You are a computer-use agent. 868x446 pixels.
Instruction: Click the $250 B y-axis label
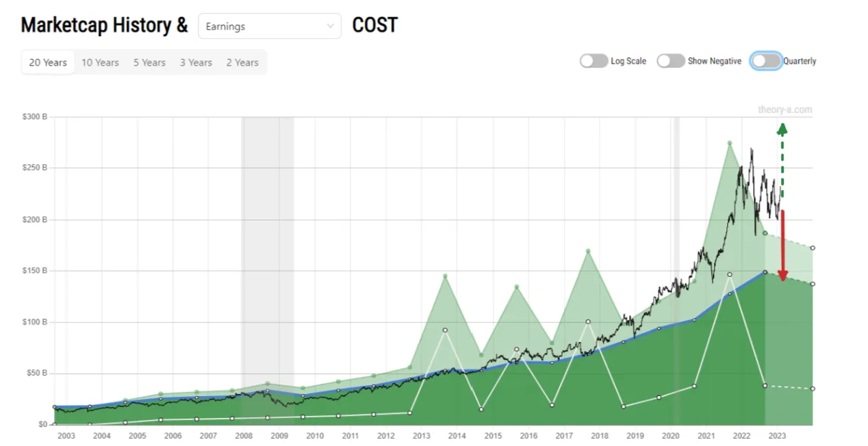[x=36, y=168]
